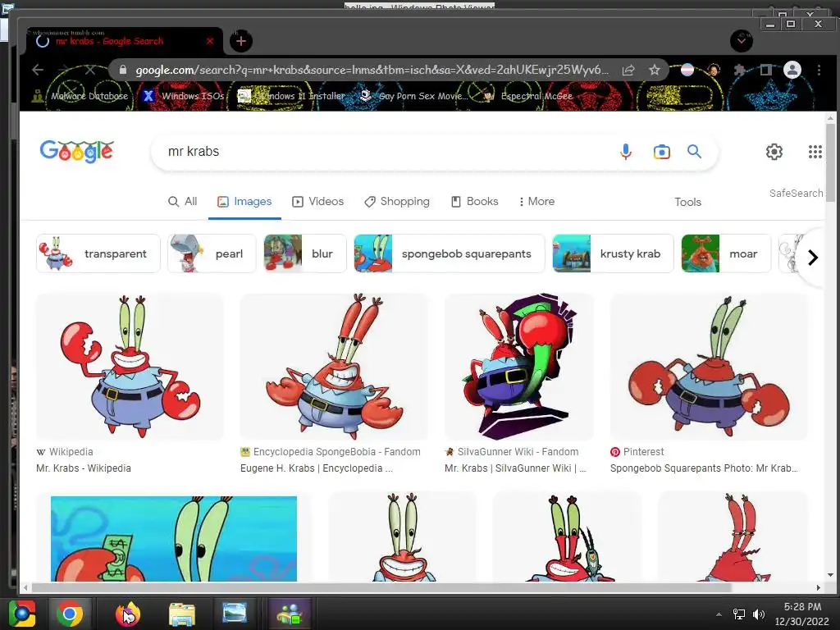Open Wikipedia Mr. Krabs image
This screenshot has height=630, width=840.
tap(130, 367)
